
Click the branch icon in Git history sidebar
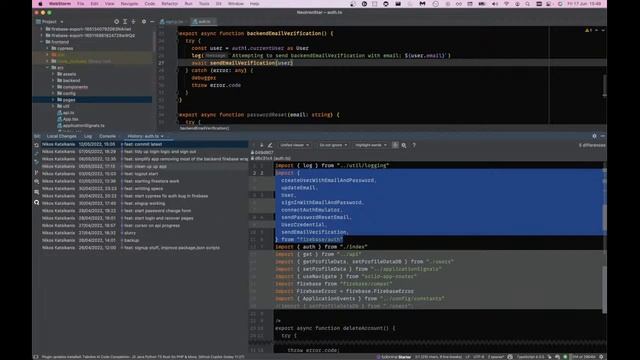(36, 173)
